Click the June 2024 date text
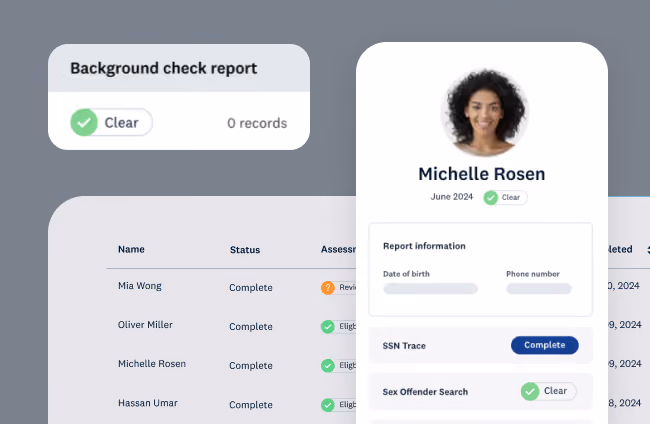This screenshot has height=424, width=650. click(451, 196)
